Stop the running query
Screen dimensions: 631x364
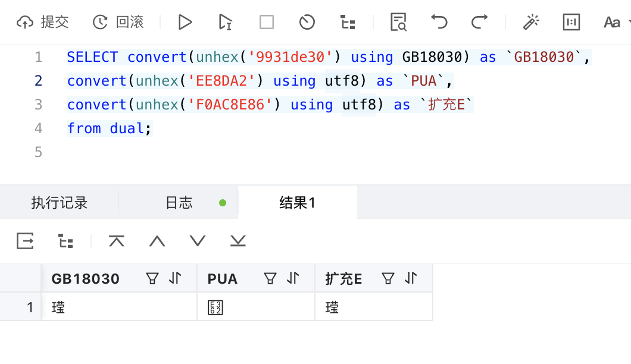[x=266, y=22]
